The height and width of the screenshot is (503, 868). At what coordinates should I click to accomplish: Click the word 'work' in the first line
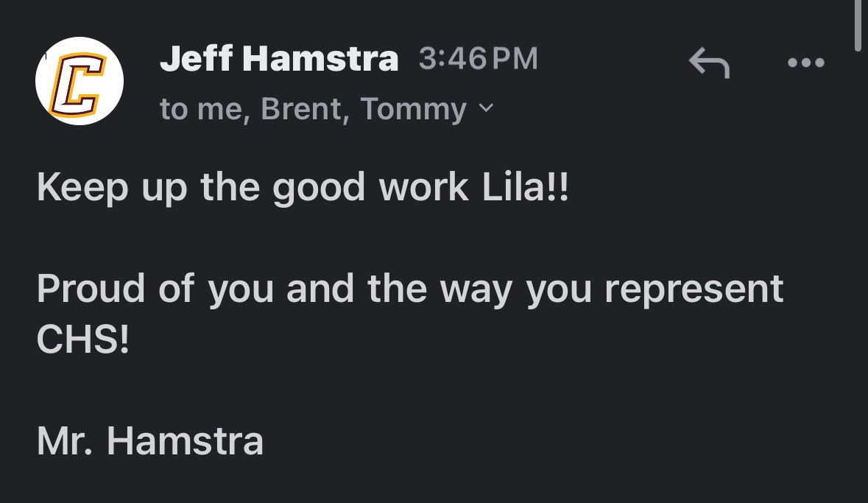click(424, 187)
